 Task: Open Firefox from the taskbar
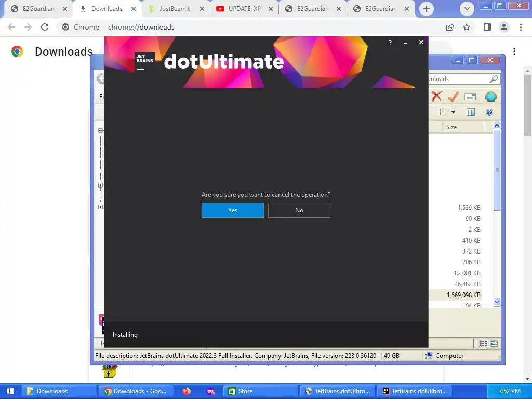pos(187,391)
